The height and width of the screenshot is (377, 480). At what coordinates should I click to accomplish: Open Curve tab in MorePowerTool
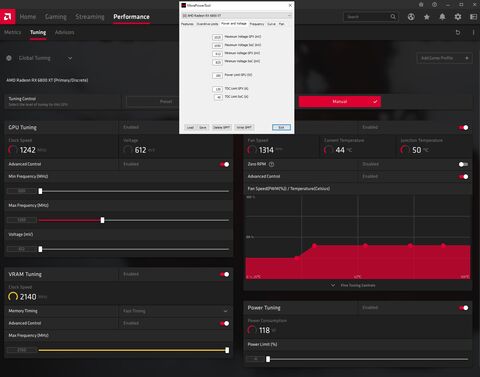(x=271, y=24)
